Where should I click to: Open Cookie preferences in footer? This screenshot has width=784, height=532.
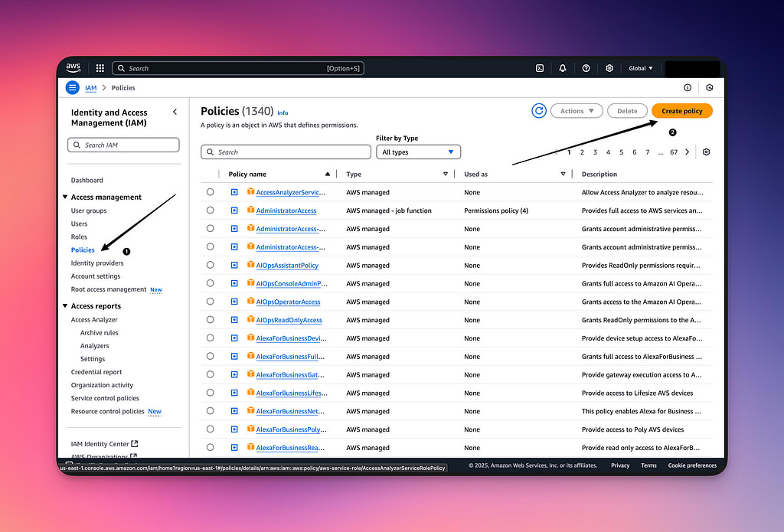click(692, 465)
